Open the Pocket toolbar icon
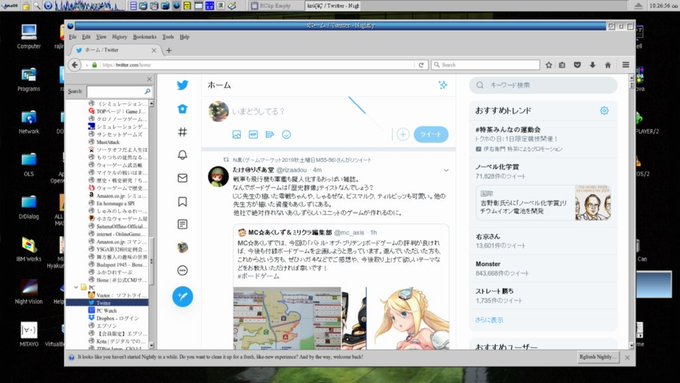The width and height of the screenshot is (680, 383). point(577,65)
